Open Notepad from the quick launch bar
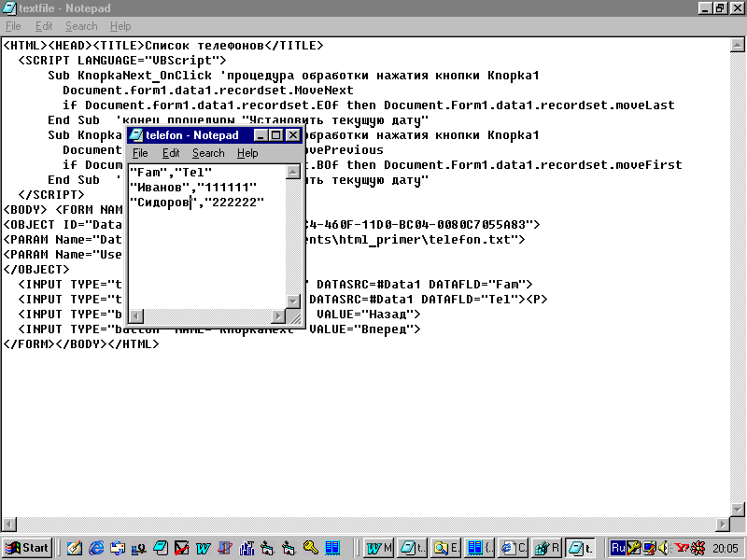Viewport: 747px width, 560px height. pyautogui.click(x=161, y=548)
